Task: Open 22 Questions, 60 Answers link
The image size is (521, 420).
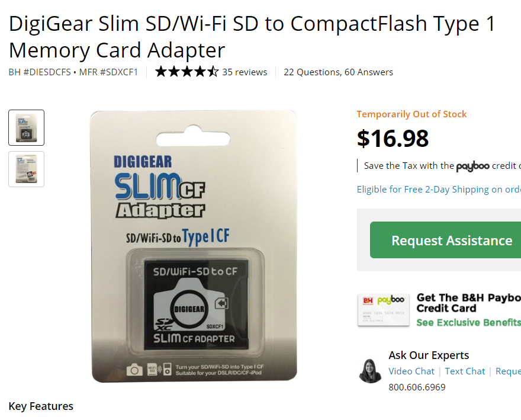Action: point(338,72)
